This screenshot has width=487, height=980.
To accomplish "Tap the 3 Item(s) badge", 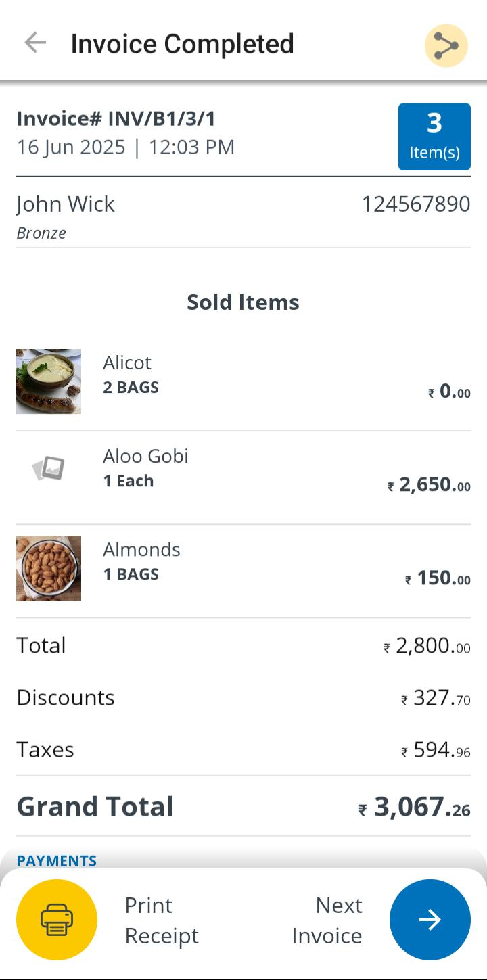I will coord(434,136).
